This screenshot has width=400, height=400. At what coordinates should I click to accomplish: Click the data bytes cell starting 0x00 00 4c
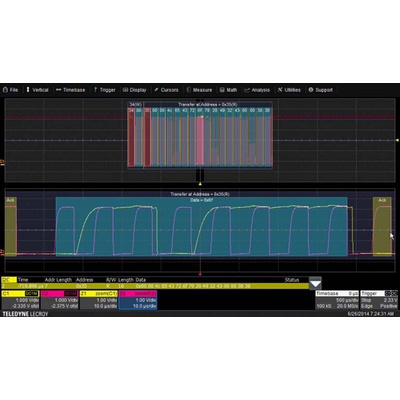[193, 286]
